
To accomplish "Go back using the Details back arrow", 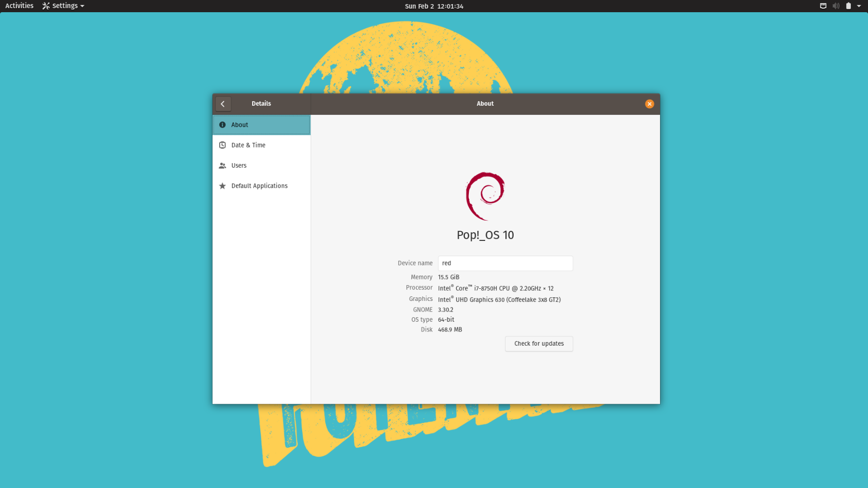I will [x=223, y=104].
